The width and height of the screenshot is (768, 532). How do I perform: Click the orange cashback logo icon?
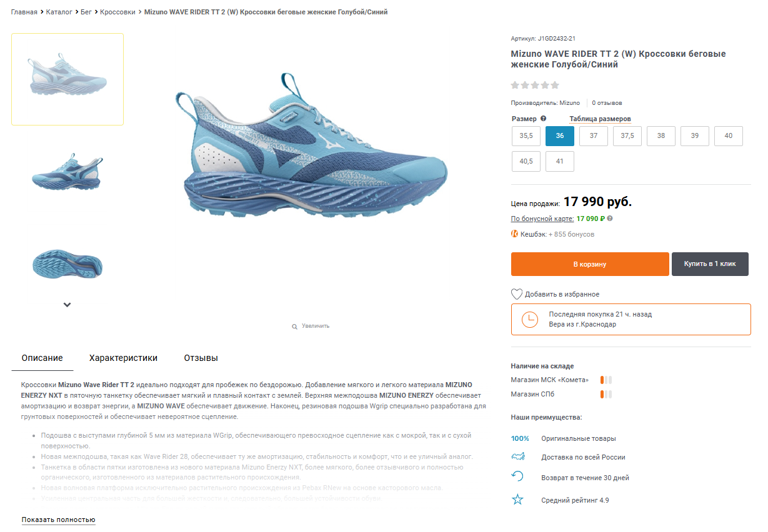point(515,234)
